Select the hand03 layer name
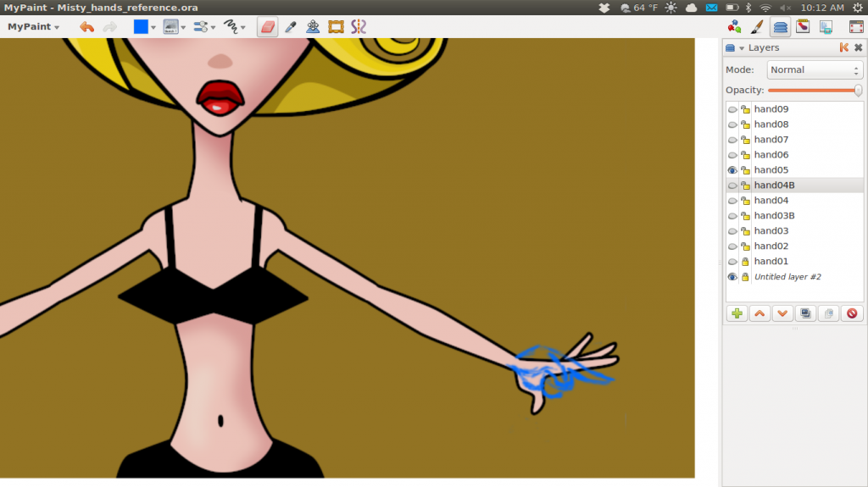Screen dimensions: 868x487 771,230
